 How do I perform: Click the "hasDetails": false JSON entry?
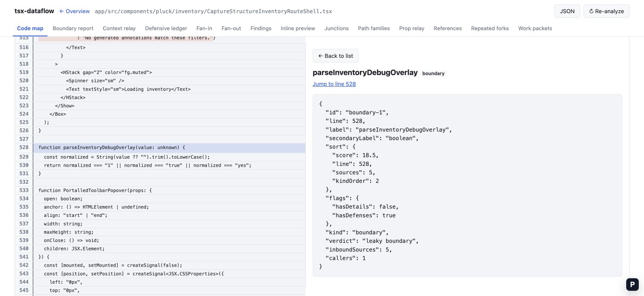(365, 207)
